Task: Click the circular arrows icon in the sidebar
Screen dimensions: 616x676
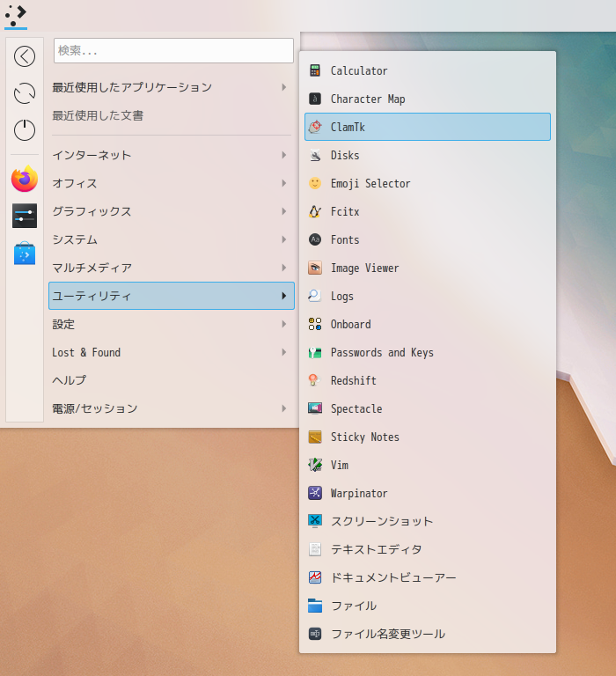Action: (x=25, y=93)
